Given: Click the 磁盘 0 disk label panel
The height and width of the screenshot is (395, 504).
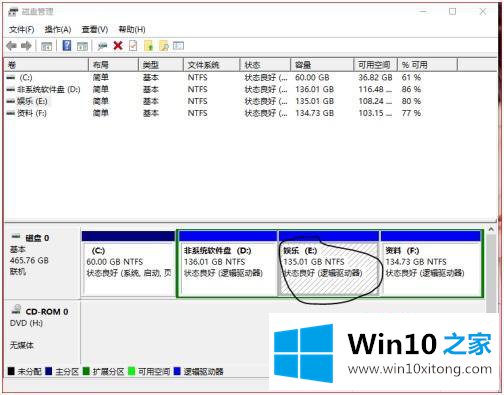Looking at the screenshot, I should [42, 263].
